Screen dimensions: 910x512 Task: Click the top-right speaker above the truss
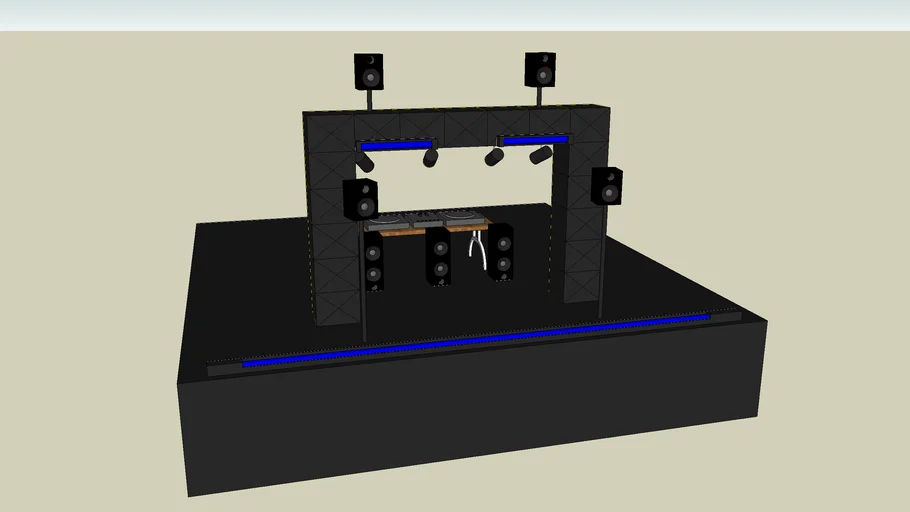[x=540, y=70]
